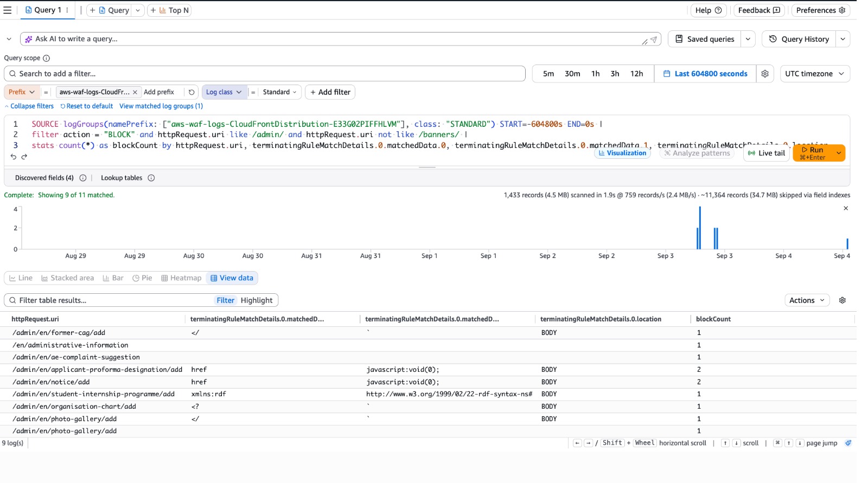
Task: Select the Line chart view
Action: (x=21, y=278)
